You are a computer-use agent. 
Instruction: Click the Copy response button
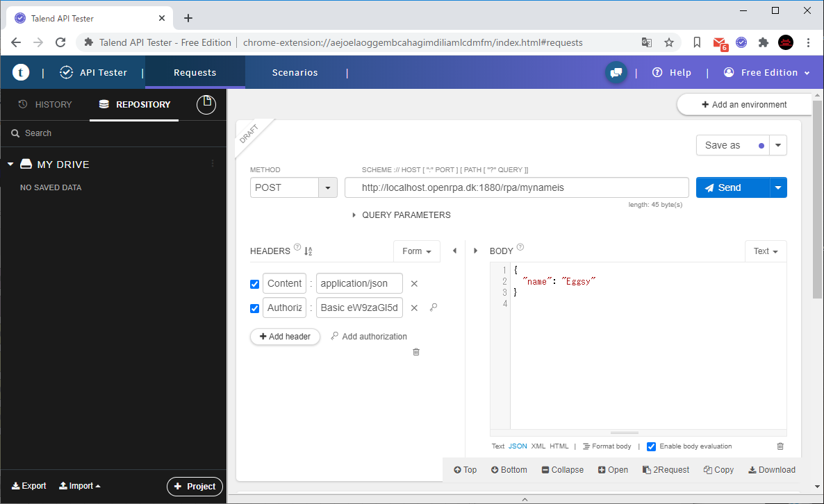click(718, 470)
